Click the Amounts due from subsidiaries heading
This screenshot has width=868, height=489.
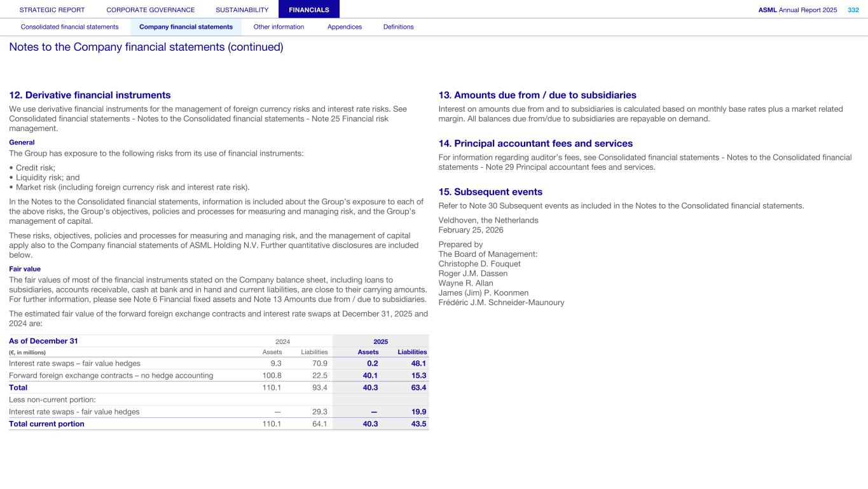537,95
